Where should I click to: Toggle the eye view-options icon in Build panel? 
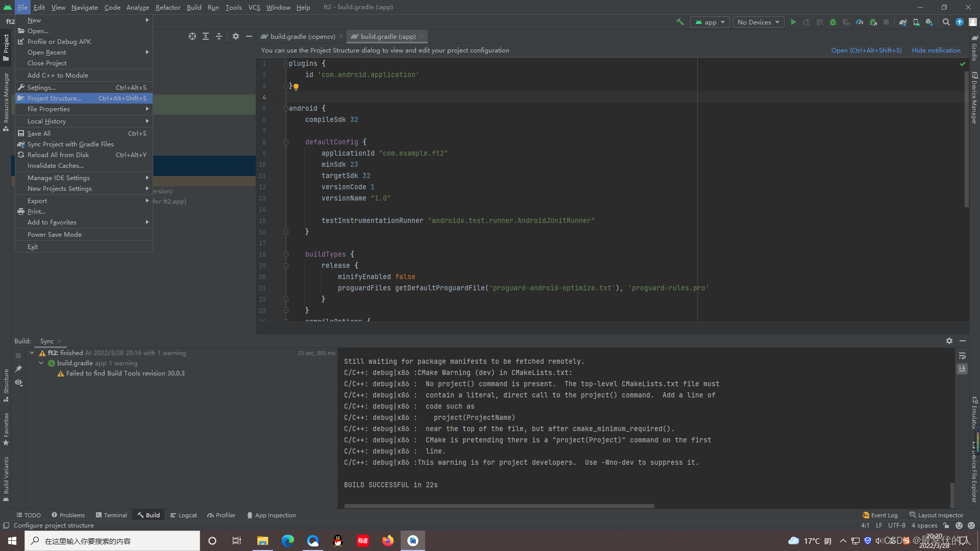tap(19, 383)
